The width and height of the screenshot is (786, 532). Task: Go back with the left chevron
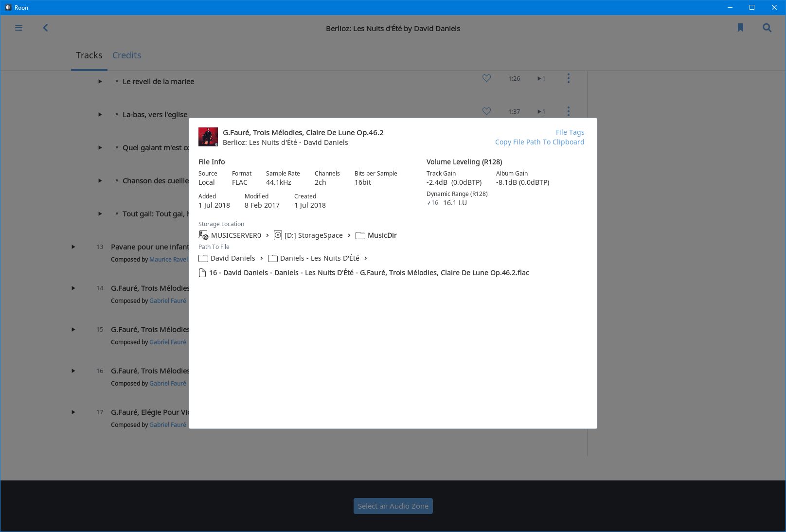click(45, 28)
